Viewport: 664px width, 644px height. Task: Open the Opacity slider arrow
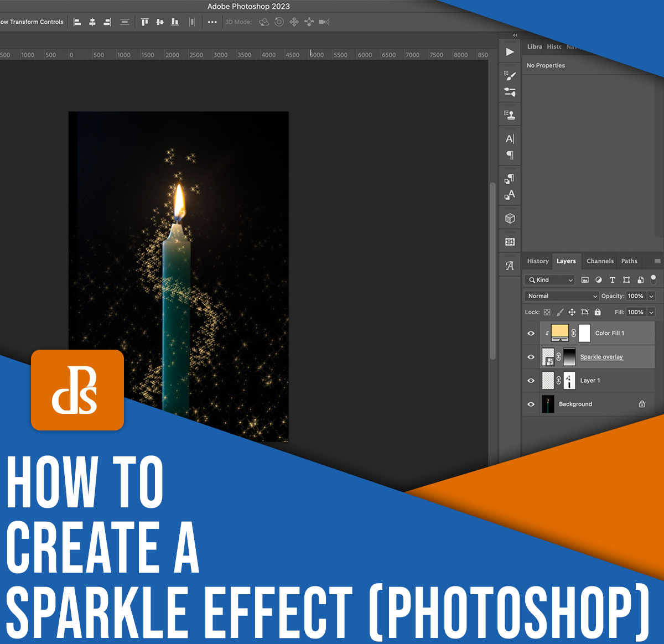click(x=651, y=296)
